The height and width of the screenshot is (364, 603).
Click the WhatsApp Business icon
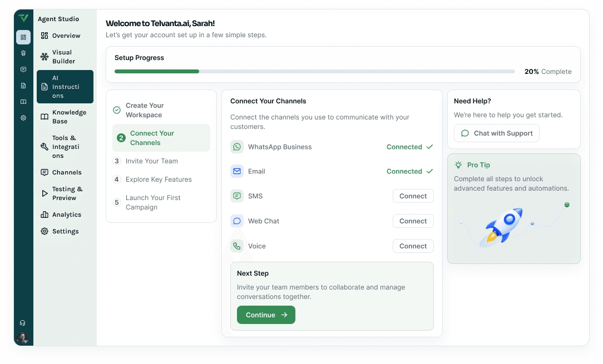tap(237, 147)
